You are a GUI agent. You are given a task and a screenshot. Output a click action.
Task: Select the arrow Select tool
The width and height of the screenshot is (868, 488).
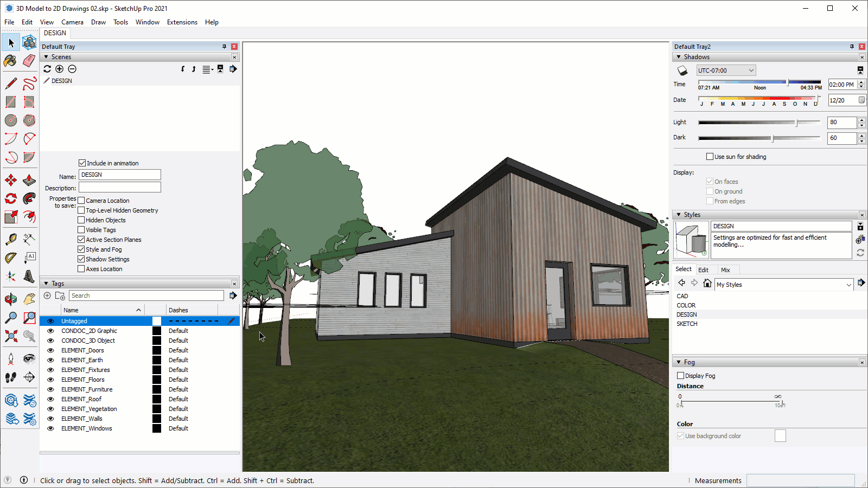tap(11, 42)
